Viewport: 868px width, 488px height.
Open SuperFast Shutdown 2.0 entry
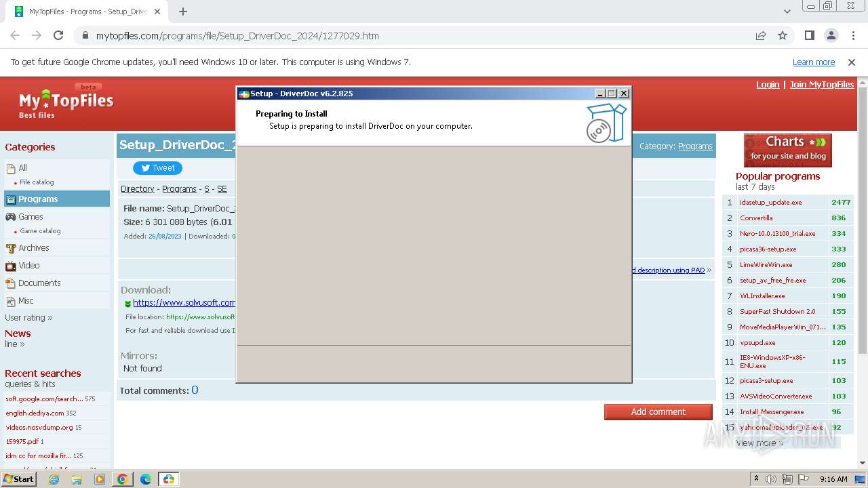pyautogui.click(x=777, y=311)
